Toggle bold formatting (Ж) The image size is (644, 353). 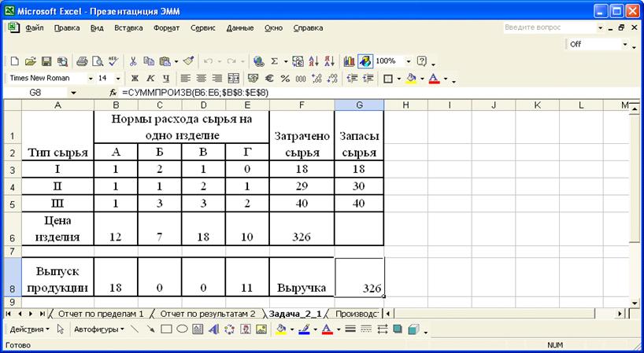135,79
